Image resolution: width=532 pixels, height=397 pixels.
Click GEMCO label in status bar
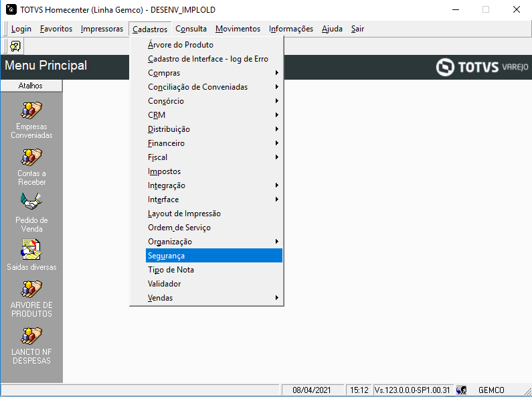[491, 390]
